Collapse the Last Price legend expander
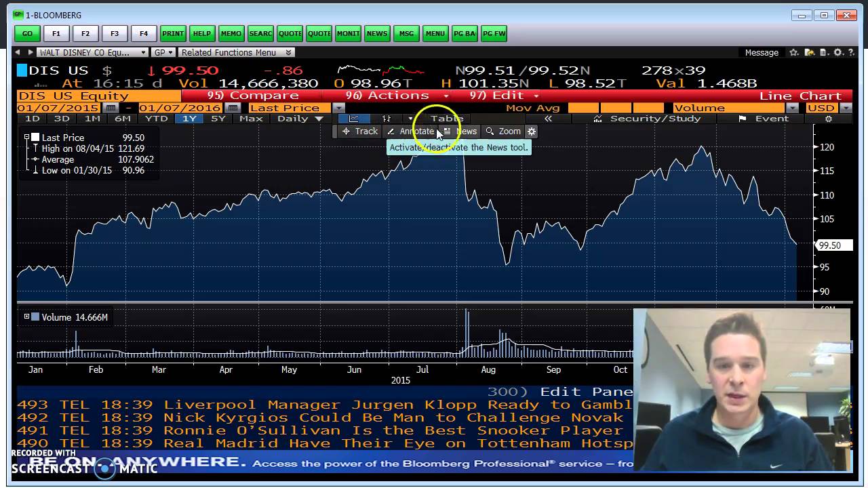The width and height of the screenshot is (868, 488). click(27, 137)
